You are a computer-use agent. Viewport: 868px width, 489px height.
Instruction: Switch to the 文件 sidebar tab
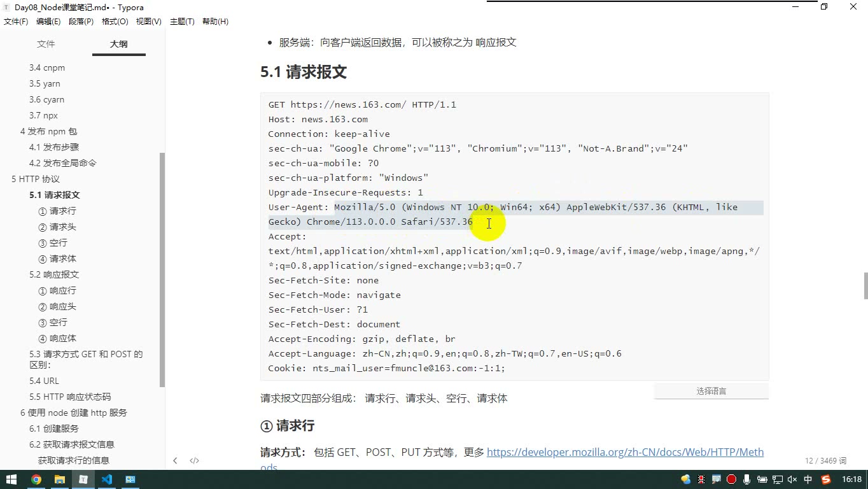(x=46, y=44)
